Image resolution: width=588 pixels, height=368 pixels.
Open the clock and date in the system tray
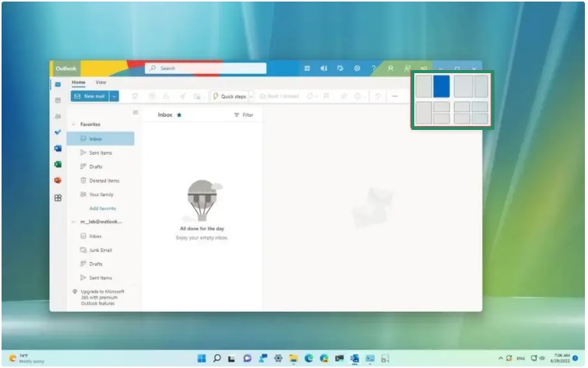pos(560,358)
